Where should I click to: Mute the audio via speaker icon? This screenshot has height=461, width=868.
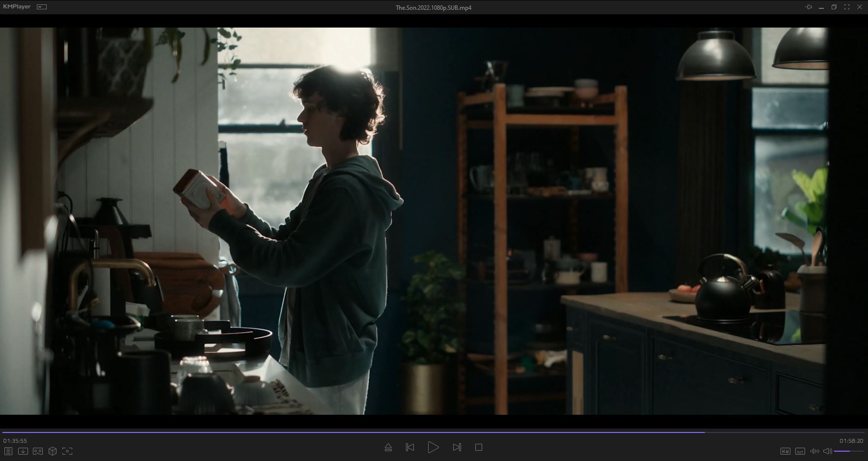827,451
